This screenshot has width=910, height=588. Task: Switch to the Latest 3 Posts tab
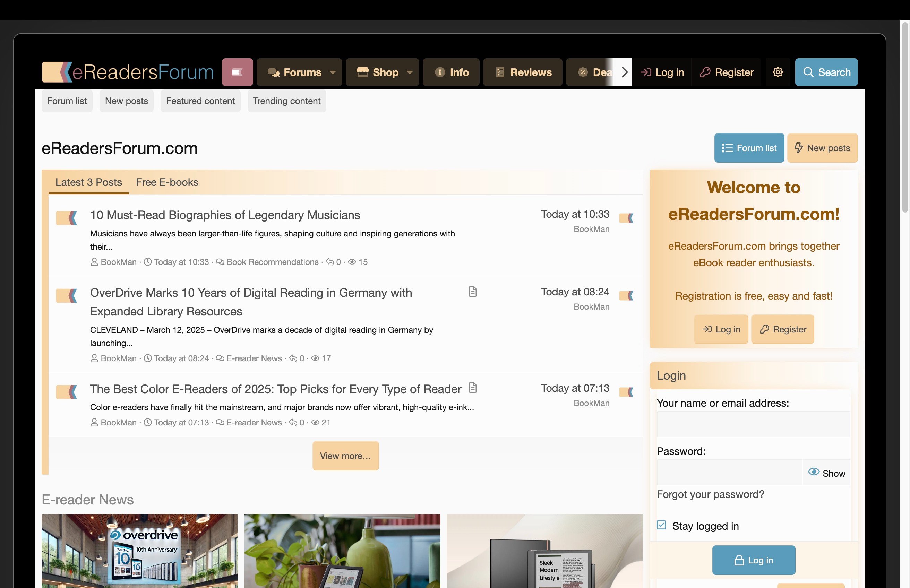point(88,182)
